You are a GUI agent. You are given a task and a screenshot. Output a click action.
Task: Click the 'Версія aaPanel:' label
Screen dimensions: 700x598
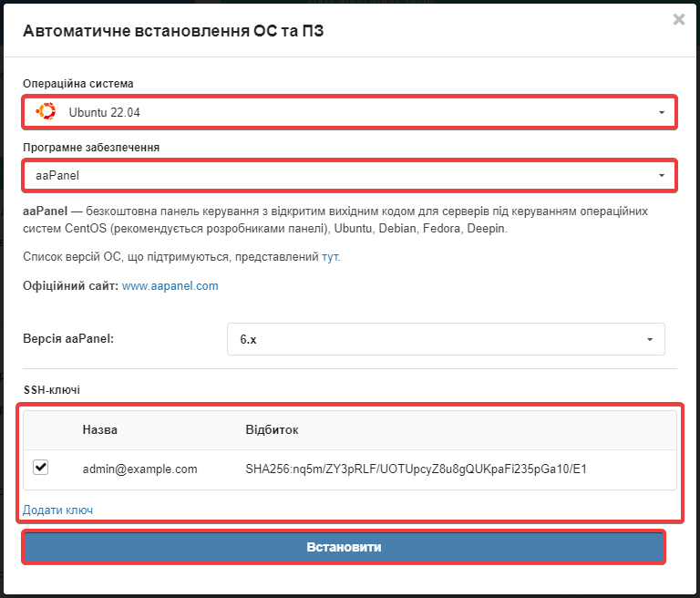pos(75,339)
